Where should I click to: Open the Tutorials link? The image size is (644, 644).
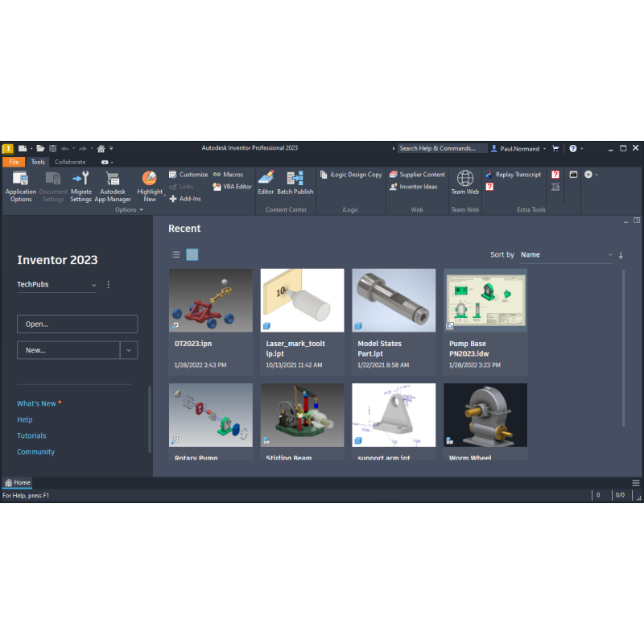coord(32,436)
